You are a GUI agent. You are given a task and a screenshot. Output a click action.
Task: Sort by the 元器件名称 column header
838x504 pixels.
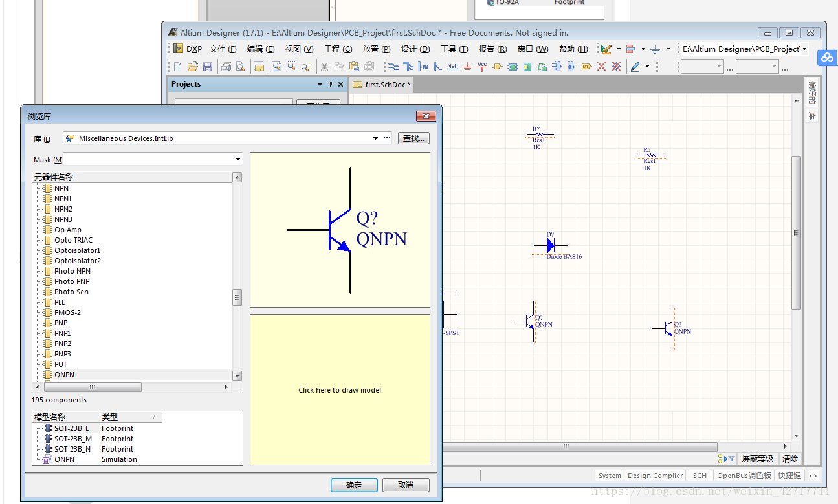tap(132, 177)
